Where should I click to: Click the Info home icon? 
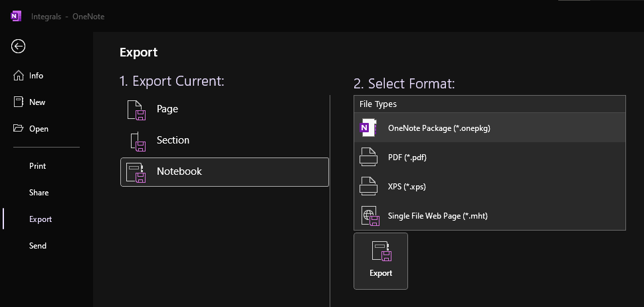[x=19, y=76]
